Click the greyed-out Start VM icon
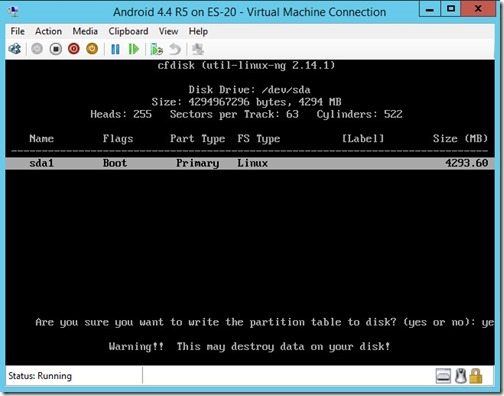Image resolution: width=504 pixels, height=396 pixels. [x=37, y=49]
